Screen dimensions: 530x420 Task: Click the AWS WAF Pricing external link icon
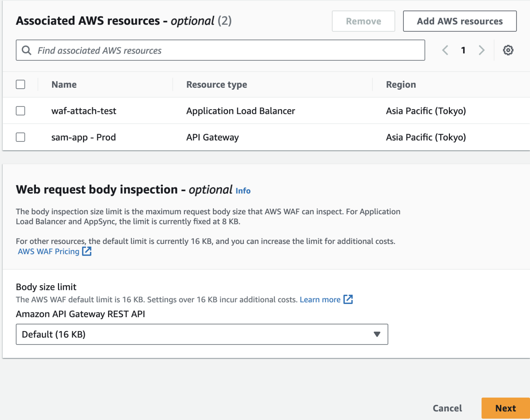click(87, 251)
